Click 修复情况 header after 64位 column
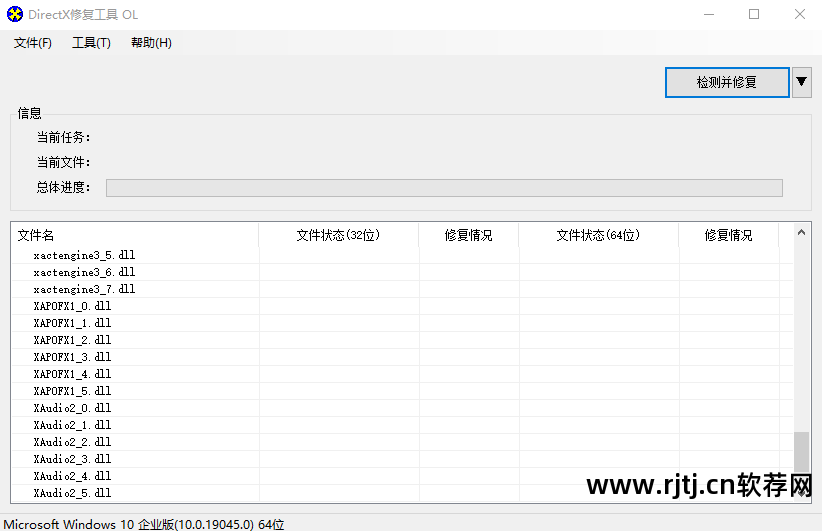The height and width of the screenshot is (531, 822). [728, 235]
